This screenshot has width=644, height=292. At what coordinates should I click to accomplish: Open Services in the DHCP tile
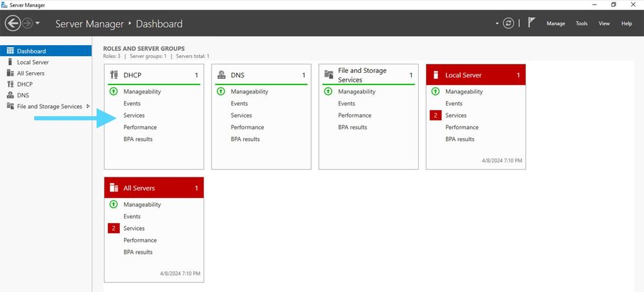pyautogui.click(x=134, y=115)
